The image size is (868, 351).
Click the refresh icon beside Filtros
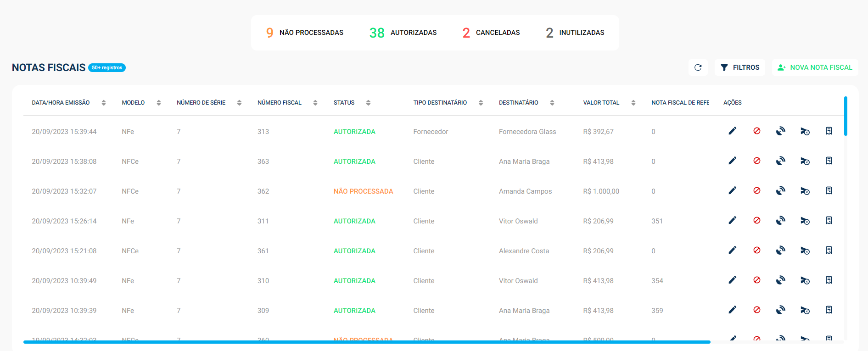tap(698, 67)
